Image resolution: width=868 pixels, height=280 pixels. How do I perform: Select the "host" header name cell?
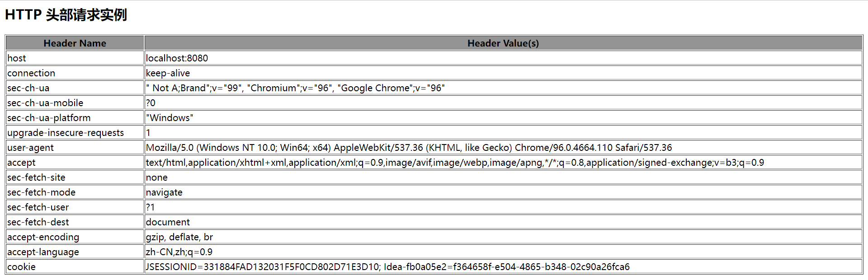pyautogui.click(x=17, y=58)
